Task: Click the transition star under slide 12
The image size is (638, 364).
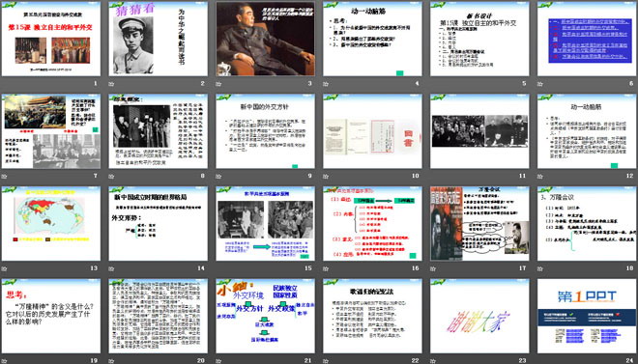Action: tap(540, 176)
